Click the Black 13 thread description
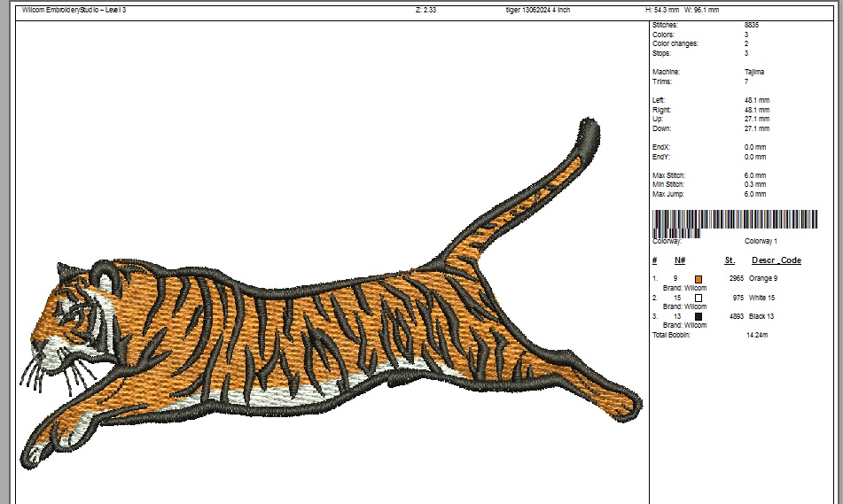 point(761,316)
